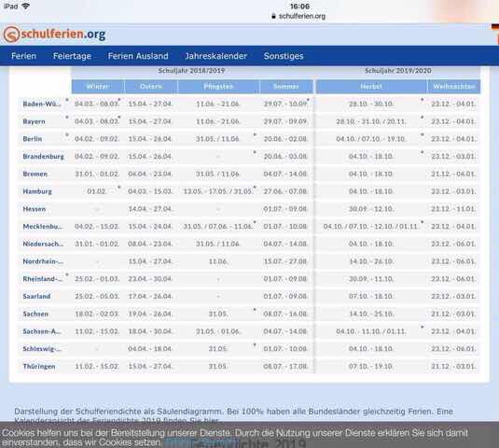Click Schleswig Ostern dates 04.04. - 18.04.

(x=150, y=349)
